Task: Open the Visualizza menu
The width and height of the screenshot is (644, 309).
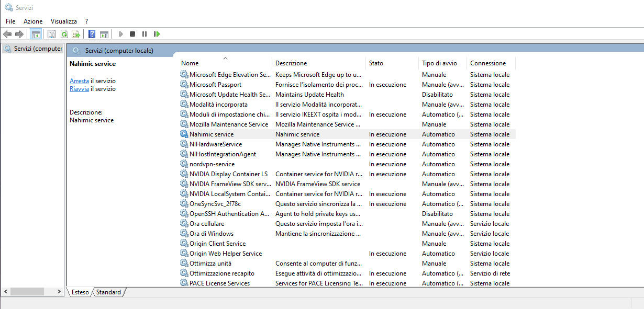Action: 64,21
